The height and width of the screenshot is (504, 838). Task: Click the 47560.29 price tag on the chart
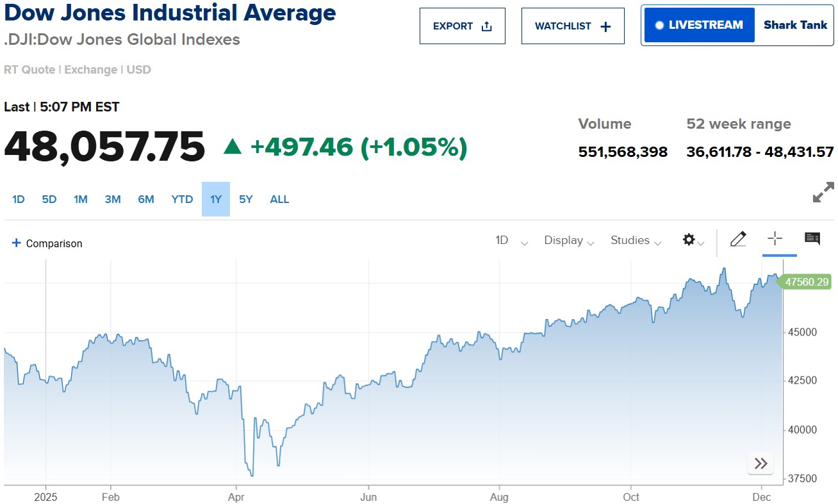pyautogui.click(x=805, y=282)
